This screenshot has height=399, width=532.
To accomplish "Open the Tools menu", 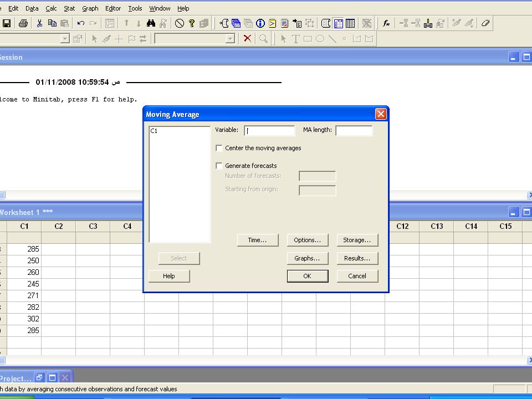I will (x=135, y=8).
